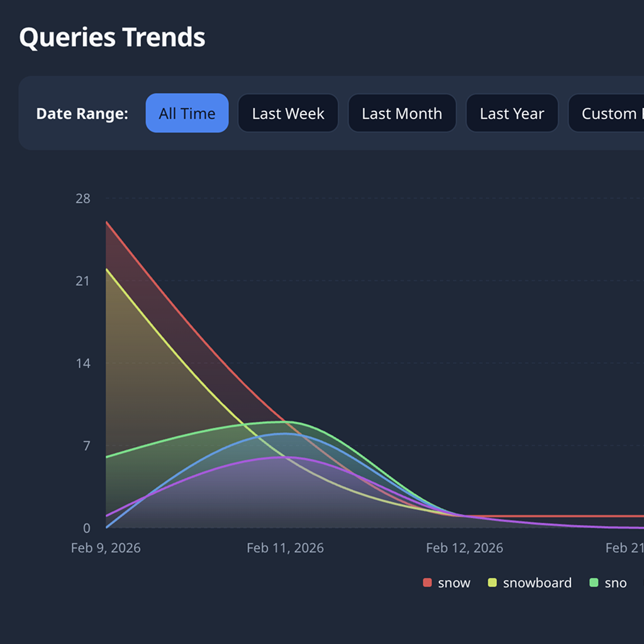Click the 28 y-axis label
The height and width of the screenshot is (644, 644).
pos(82,199)
